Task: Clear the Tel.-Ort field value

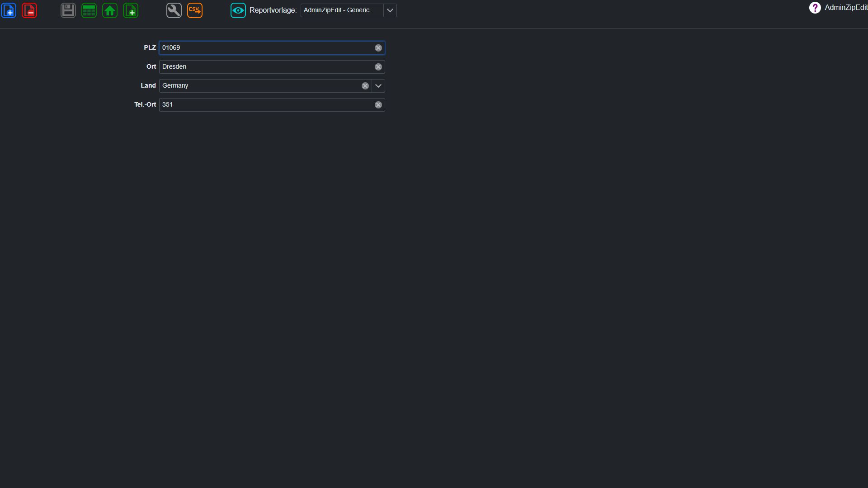Action: tap(378, 105)
